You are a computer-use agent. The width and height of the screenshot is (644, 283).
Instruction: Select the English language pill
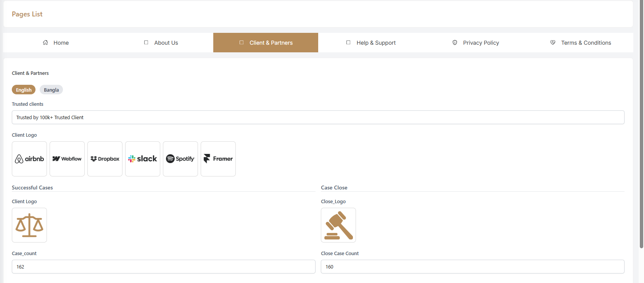pyautogui.click(x=24, y=90)
